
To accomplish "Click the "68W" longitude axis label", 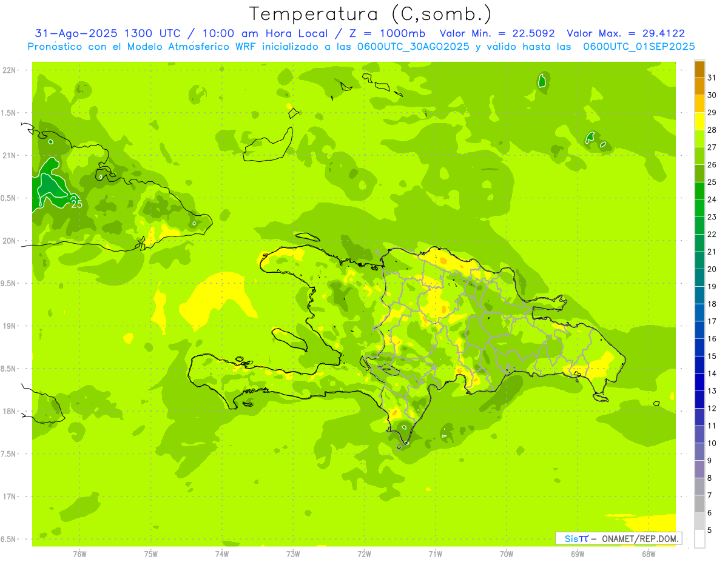I will (649, 554).
